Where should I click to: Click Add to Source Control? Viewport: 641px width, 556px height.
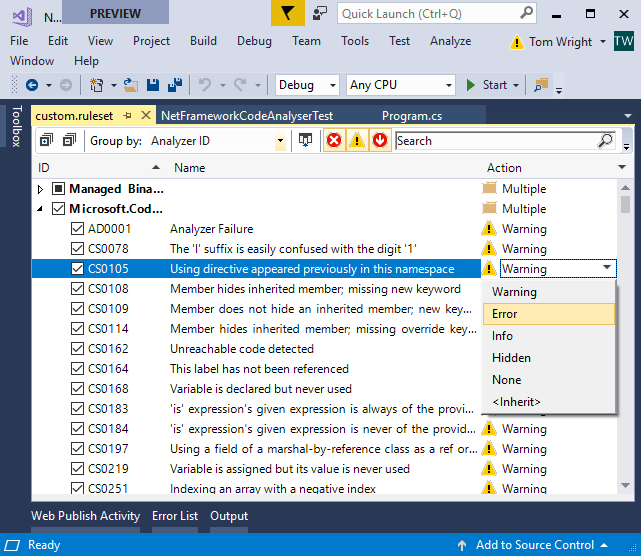pyautogui.click(x=534, y=545)
